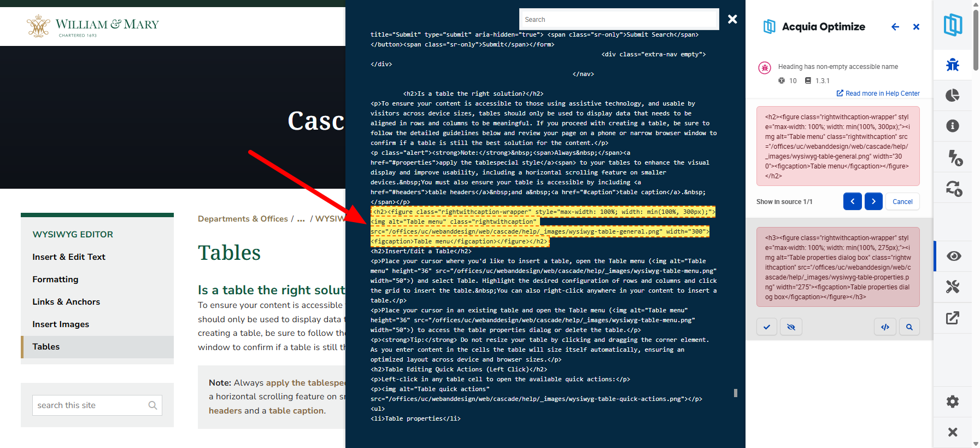Expand the breadcrumb ellipsis
Viewport: 980px width, 448px height.
tap(301, 219)
